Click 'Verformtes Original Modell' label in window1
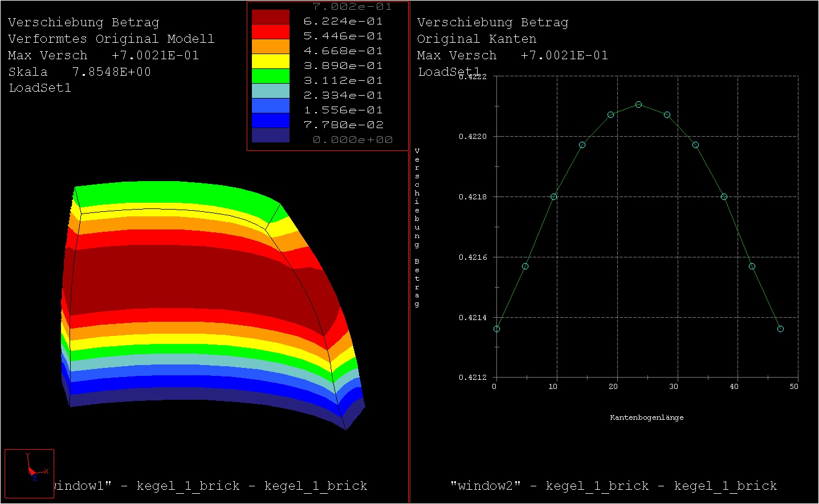Screen dimensions: 819x504 (x=111, y=39)
